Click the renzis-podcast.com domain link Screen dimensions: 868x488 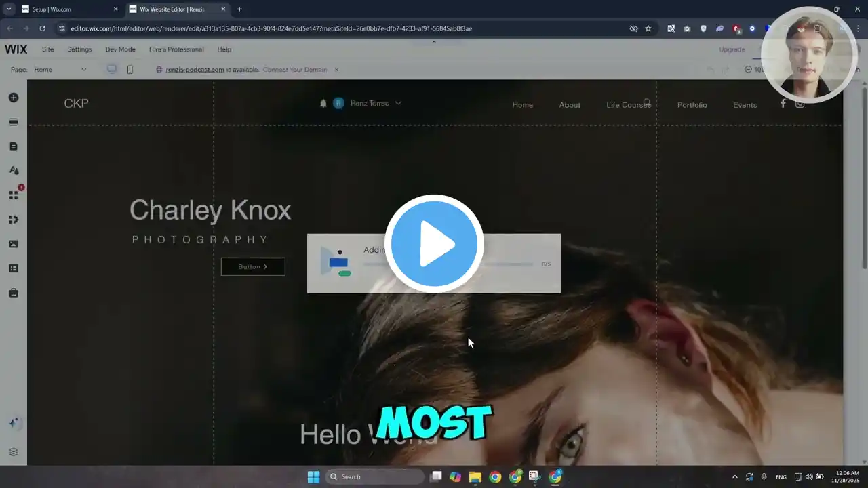point(195,70)
